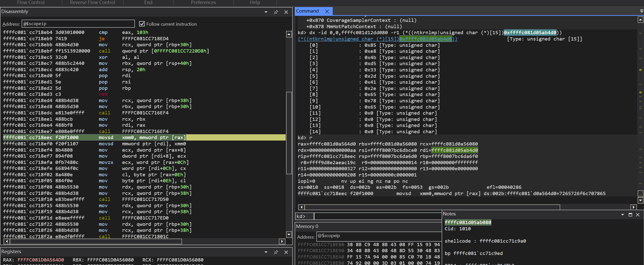Follow the ntkrnlmp!unsigned char dx link
Screen dimensions: 644x265
377,39
